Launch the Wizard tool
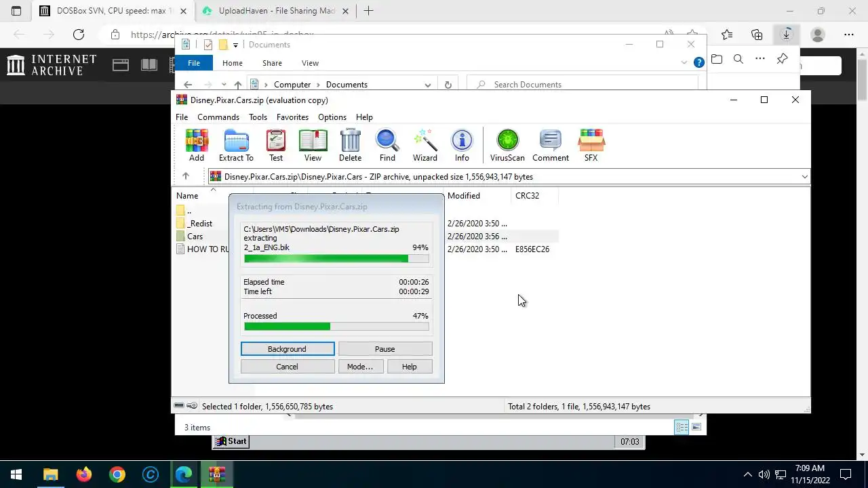 425,145
